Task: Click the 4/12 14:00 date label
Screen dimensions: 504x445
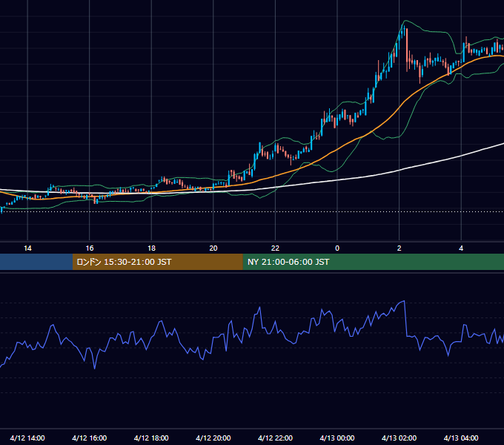Action: click(27, 438)
